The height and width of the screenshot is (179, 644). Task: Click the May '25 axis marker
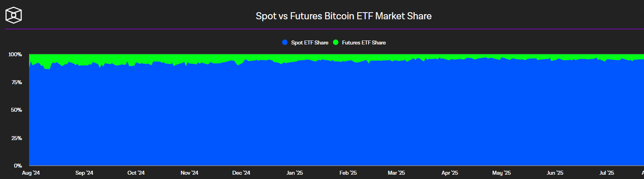tap(501, 173)
